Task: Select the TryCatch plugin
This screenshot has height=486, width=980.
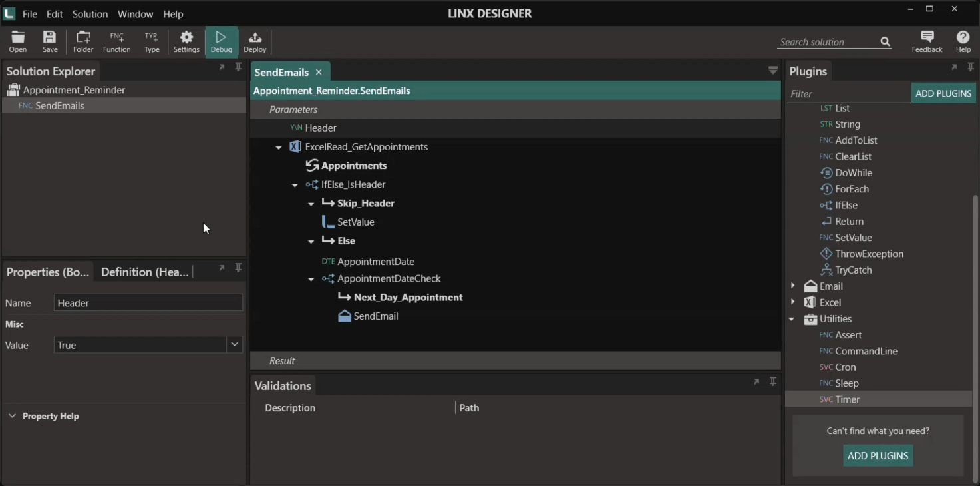Action: click(x=854, y=270)
